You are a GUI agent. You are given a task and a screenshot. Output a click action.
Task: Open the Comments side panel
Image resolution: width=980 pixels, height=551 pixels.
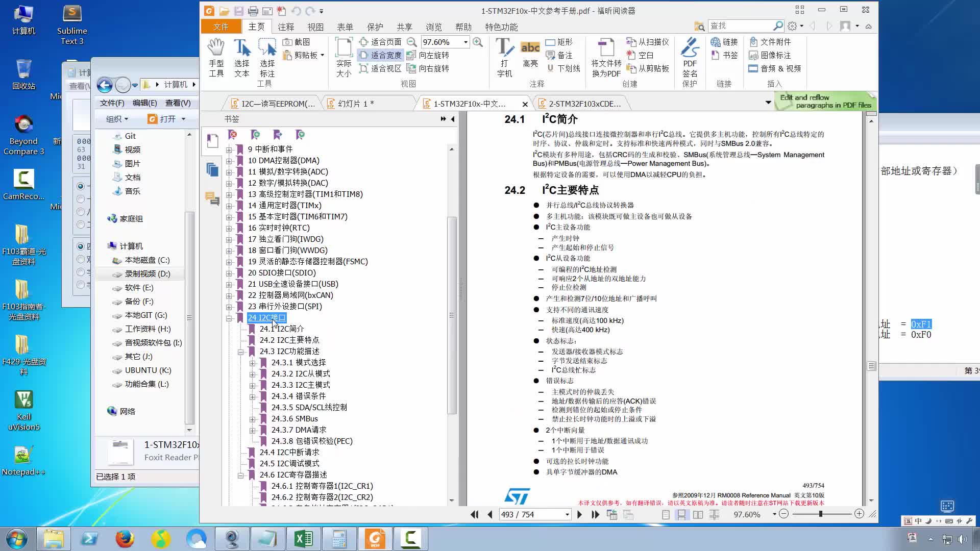(x=212, y=198)
